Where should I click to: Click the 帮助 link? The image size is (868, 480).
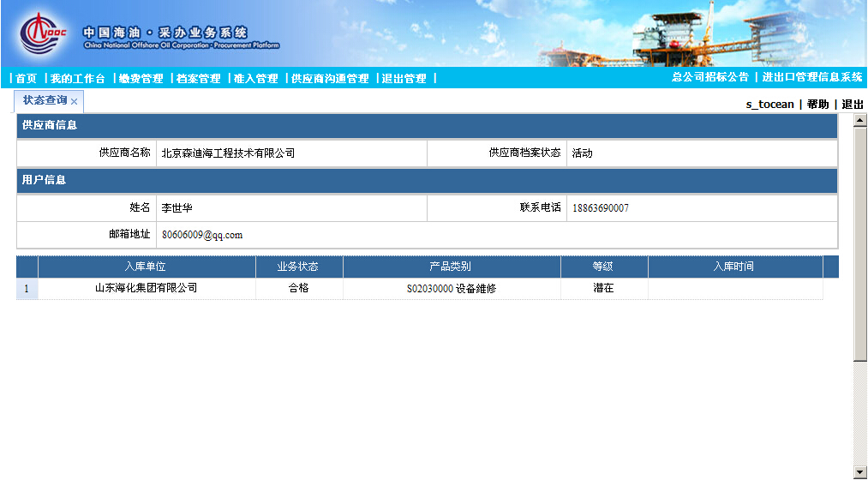pos(817,104)
